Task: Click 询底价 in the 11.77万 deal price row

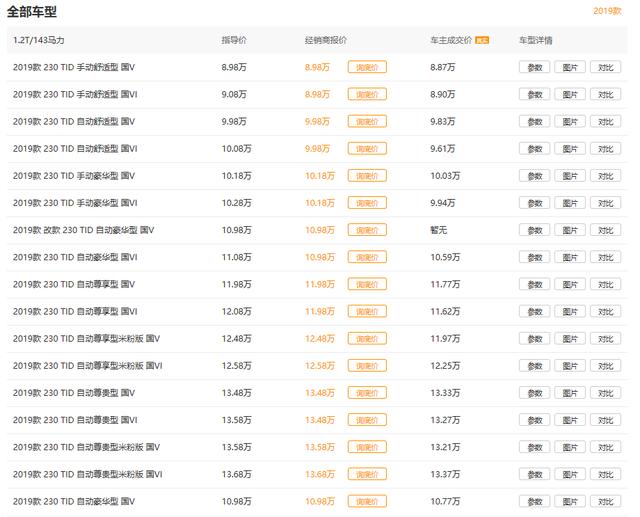Action: pos(367,284)
